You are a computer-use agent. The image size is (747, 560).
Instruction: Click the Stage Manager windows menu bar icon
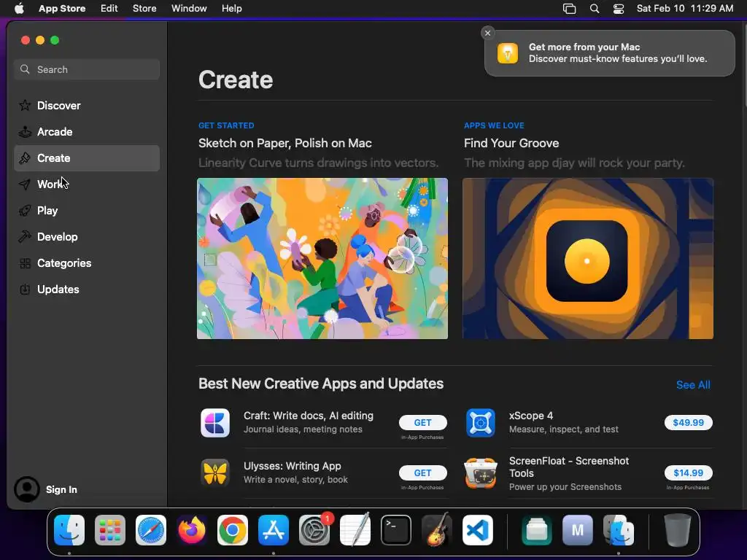point(569,9)
